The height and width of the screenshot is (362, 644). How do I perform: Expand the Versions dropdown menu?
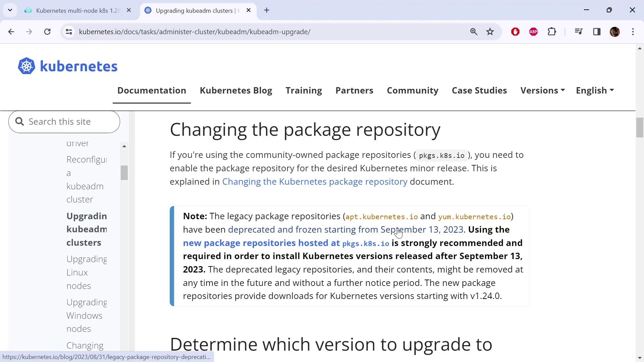[542, 90]
